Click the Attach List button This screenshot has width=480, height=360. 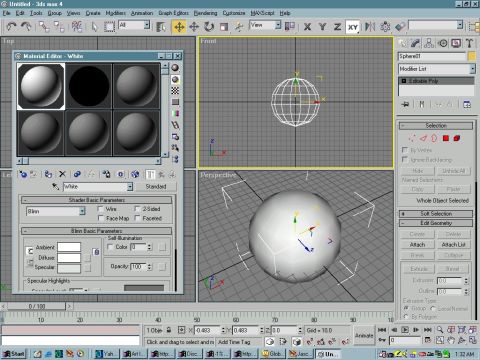[453, 245]
